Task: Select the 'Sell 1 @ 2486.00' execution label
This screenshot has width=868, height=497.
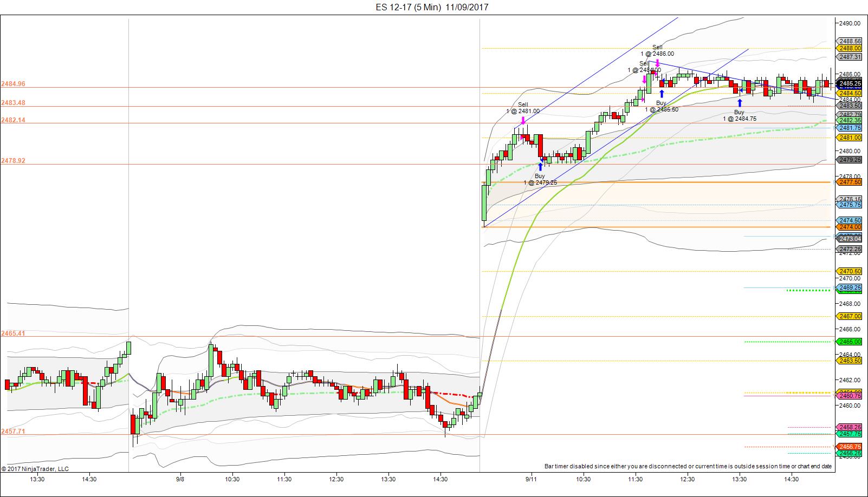Action: [x=657, y=50]
